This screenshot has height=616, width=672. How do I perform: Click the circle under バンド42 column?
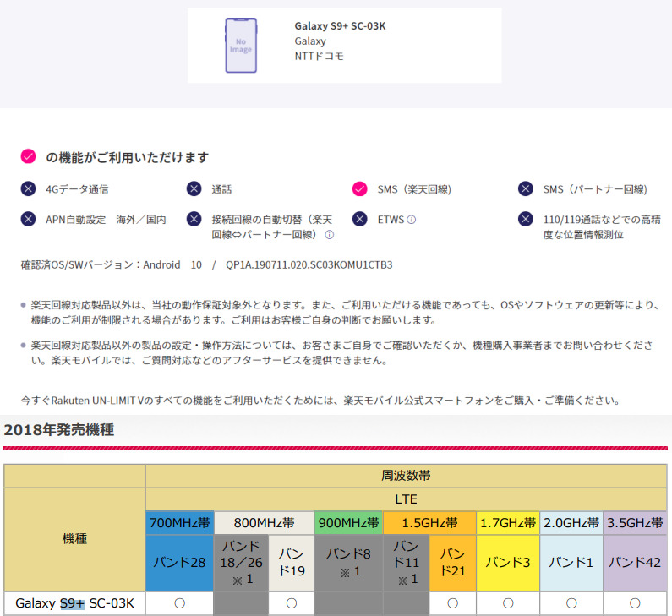pyautogui.click(x=635, y=603)
